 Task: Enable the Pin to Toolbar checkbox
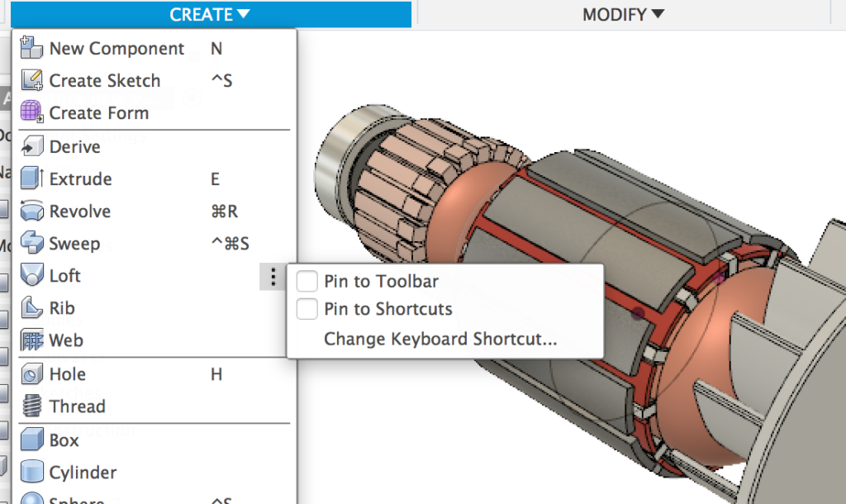(307, 281)
